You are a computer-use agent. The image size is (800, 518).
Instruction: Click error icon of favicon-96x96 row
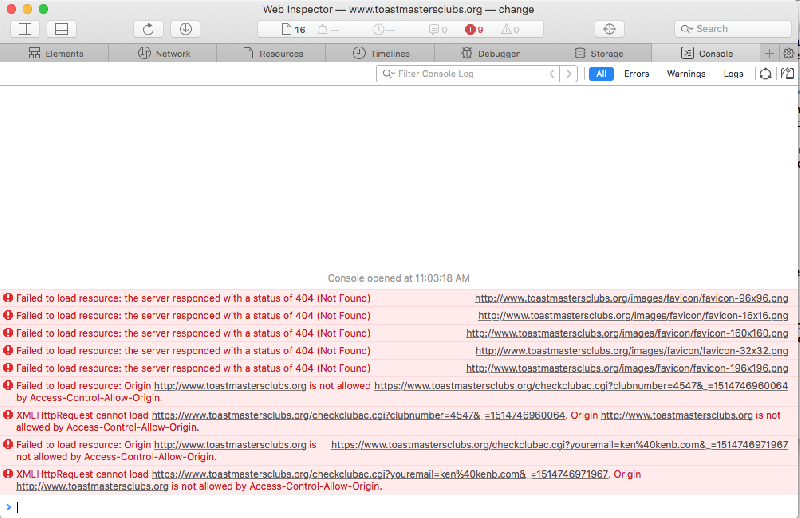tap(8, 298)
